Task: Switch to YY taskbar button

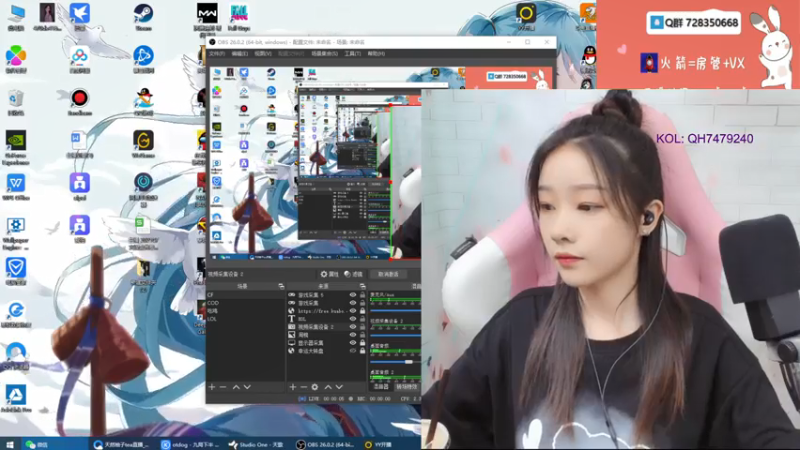Action: point(379,444)
